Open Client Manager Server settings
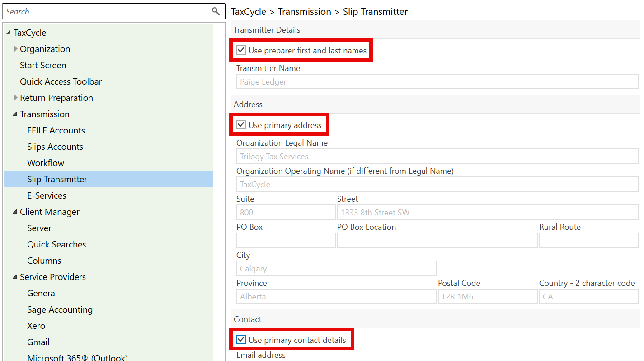The width and height of the screenshot is (644, 361). [39, 228]
